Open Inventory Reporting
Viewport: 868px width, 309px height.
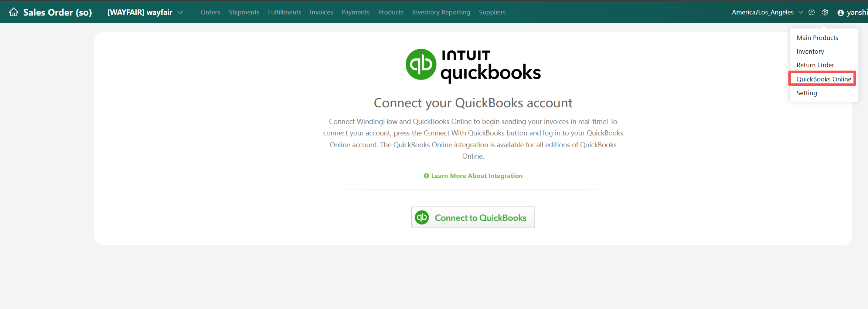[x=441, y=12]
